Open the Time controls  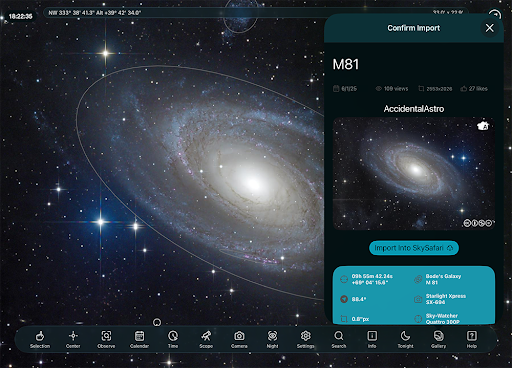173,339
